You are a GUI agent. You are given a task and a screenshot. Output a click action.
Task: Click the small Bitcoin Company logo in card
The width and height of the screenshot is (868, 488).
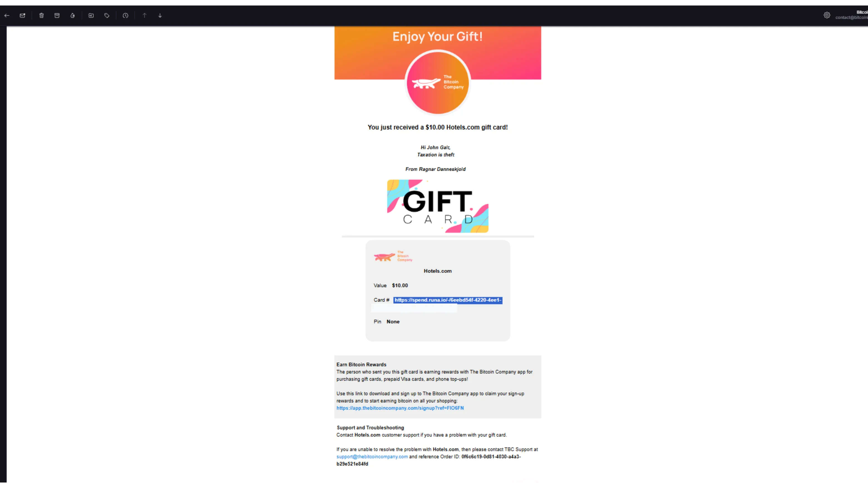pos(393,256)
